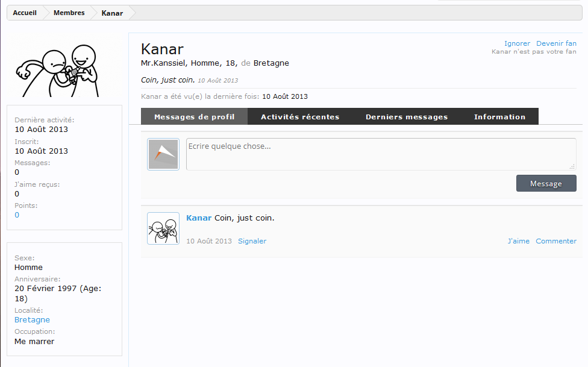
Task: Open the Derniers messages tab
Action: [407, 117]
